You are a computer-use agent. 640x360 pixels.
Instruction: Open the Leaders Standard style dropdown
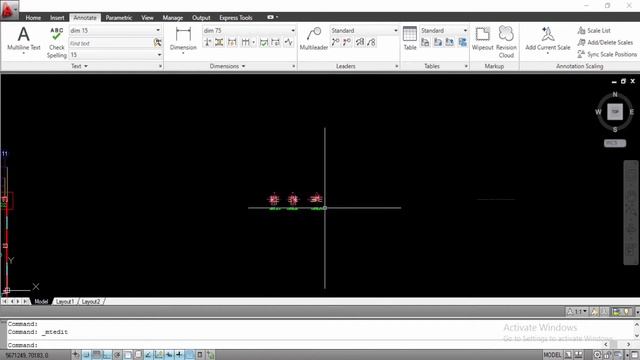(396, 31)
